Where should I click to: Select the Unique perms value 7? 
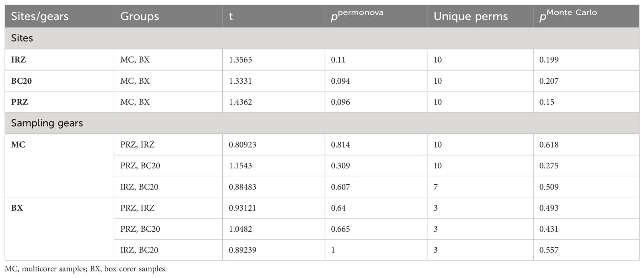436,187
